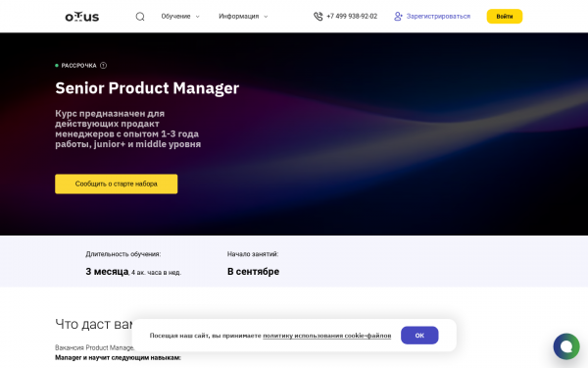Open the Информация menu

coord(243,17)
